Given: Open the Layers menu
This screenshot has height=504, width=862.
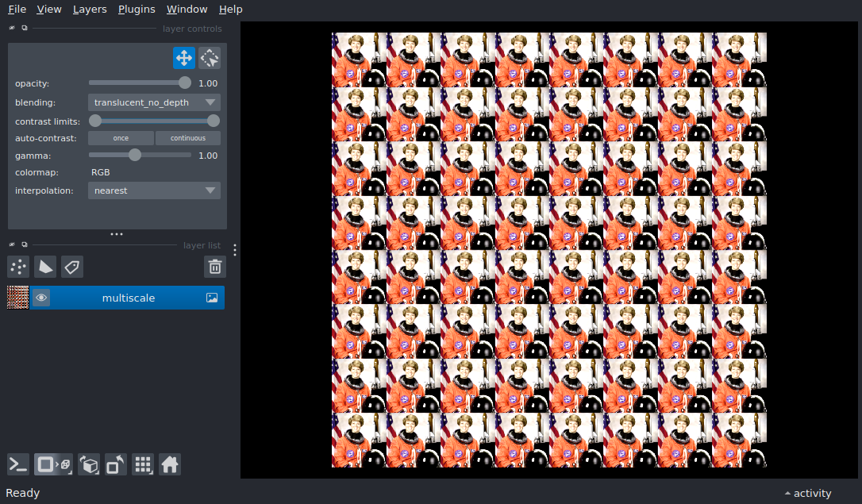Looking at the screenshot, I should click(90, 10).
